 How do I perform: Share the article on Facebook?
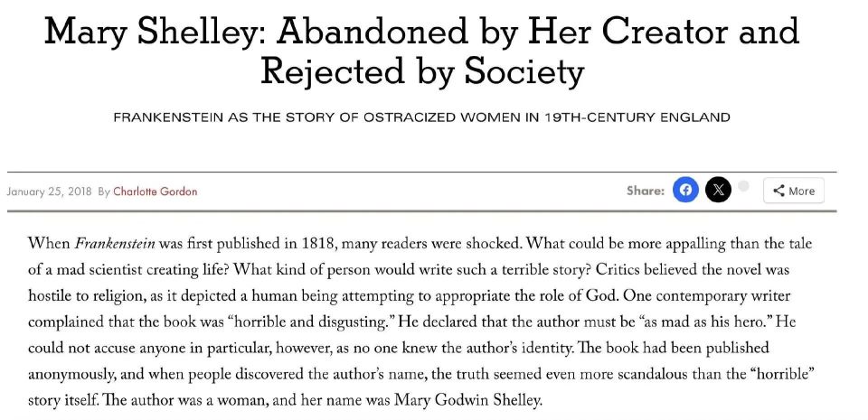[685, 190]
